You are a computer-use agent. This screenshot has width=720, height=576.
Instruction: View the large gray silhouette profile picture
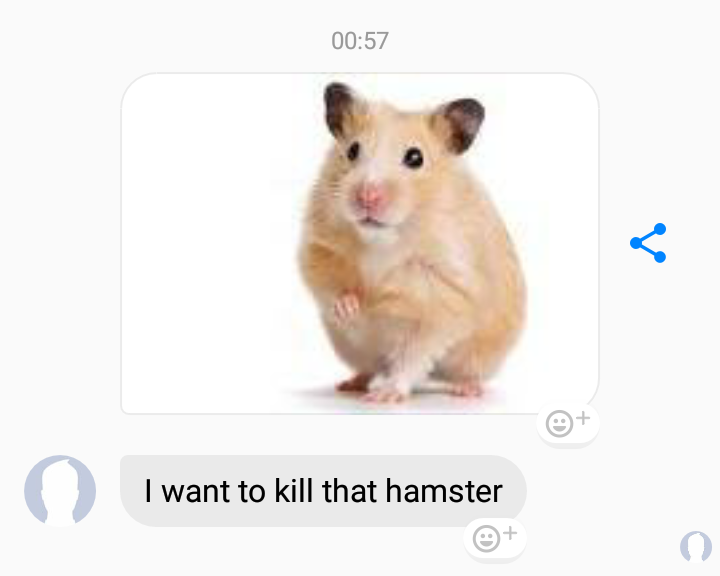pyautogui.click(x=60, y=491)
